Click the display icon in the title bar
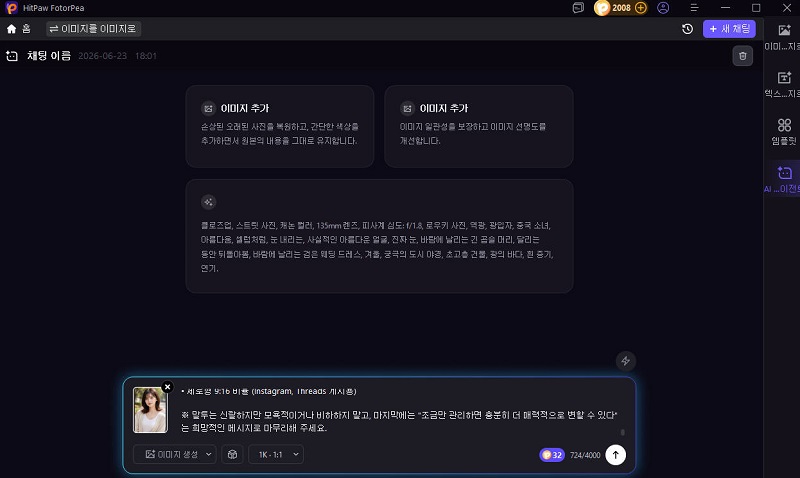The height and width of the screenshot is (478, 800). (578, 8)
